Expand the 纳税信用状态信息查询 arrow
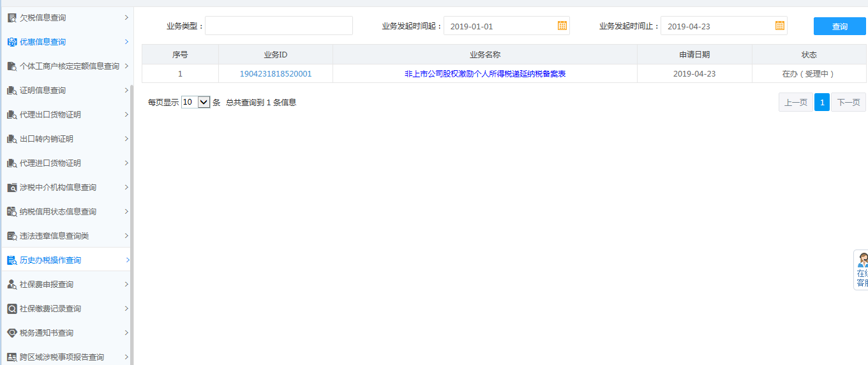Image resolution: width=868 pixels, height=365 pixels. click(x=126, y=211)
